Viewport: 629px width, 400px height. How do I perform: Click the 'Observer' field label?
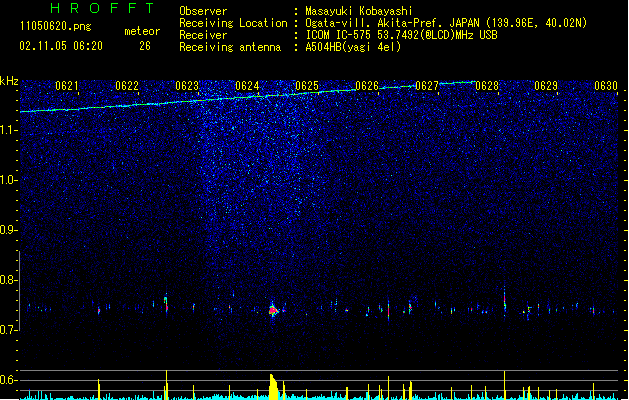pos(203,11)
